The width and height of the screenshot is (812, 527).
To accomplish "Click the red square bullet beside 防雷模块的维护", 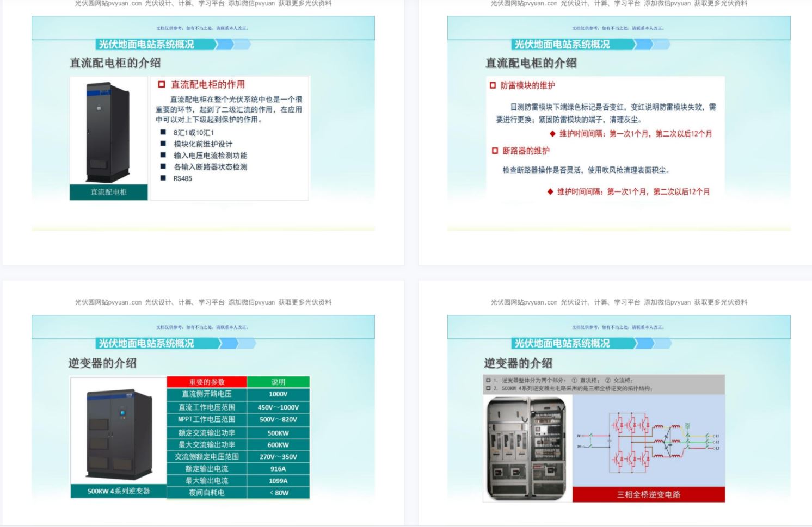I will [493, 85].
